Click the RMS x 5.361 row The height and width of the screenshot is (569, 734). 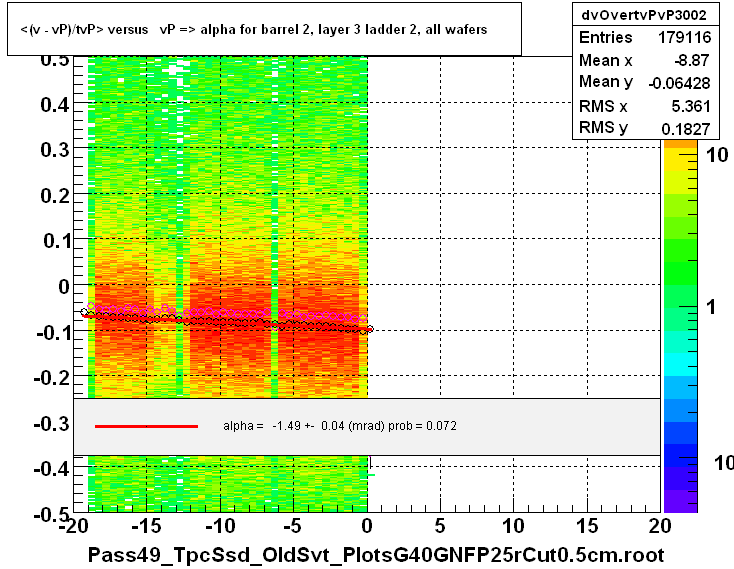click(x=645, y=106)
